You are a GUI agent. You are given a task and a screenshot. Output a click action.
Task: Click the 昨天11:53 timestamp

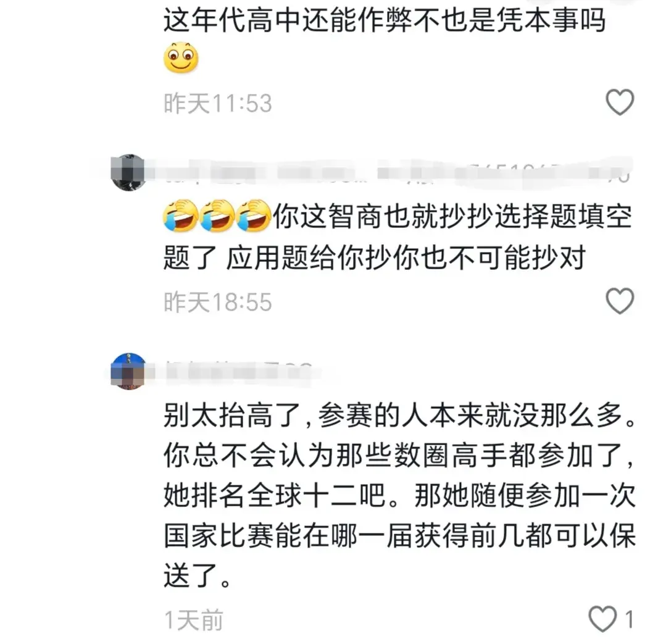(218, 103)
